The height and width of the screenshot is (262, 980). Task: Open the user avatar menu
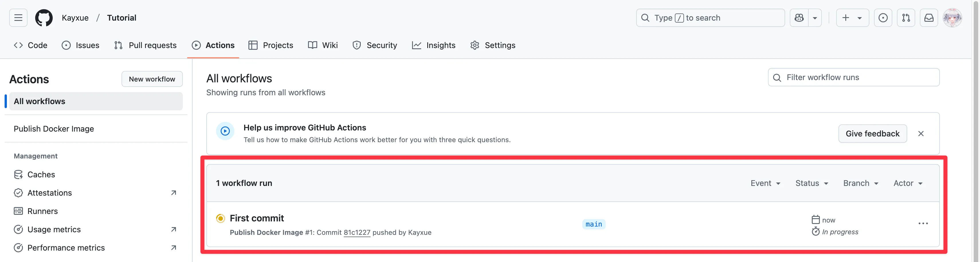point(952,18)
